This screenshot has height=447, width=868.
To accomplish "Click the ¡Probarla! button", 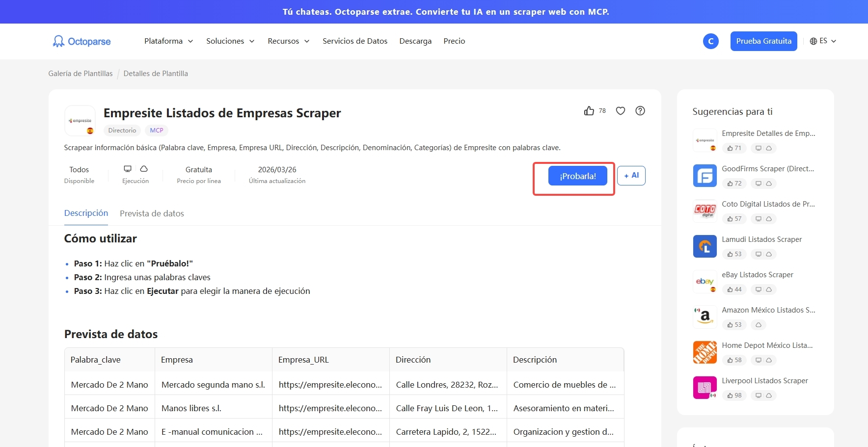I will point(578,176).
